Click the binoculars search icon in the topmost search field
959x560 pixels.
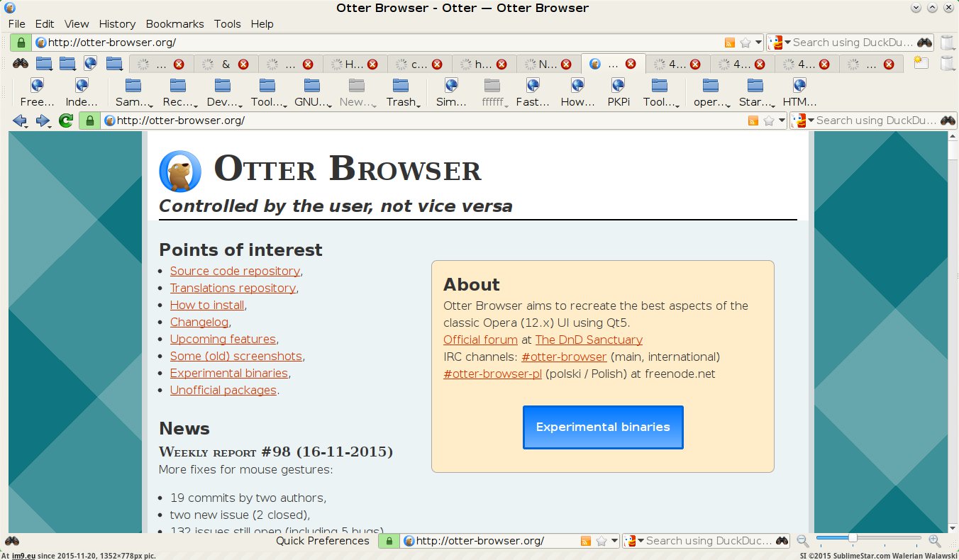(x=924, y=43)
